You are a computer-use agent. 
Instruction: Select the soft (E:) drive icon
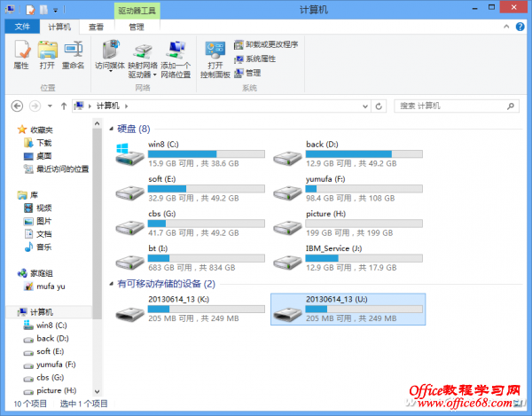click(129, 192)
